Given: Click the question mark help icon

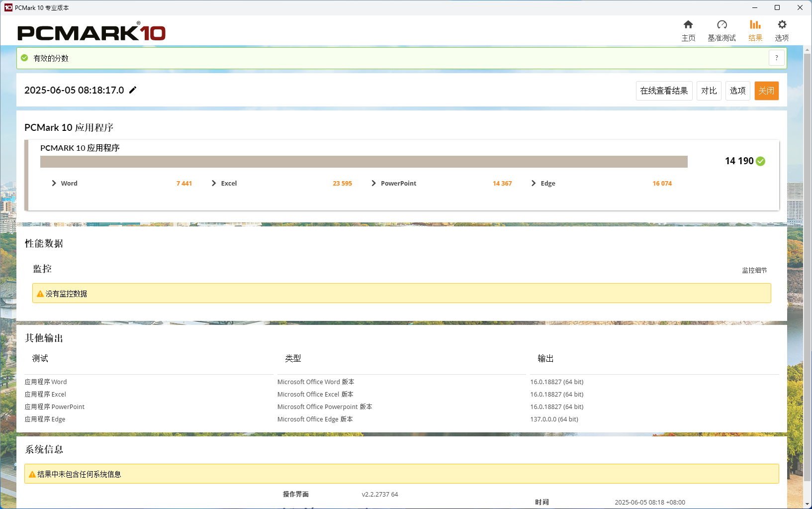Looking at the screenshot, I should (777, 58).
